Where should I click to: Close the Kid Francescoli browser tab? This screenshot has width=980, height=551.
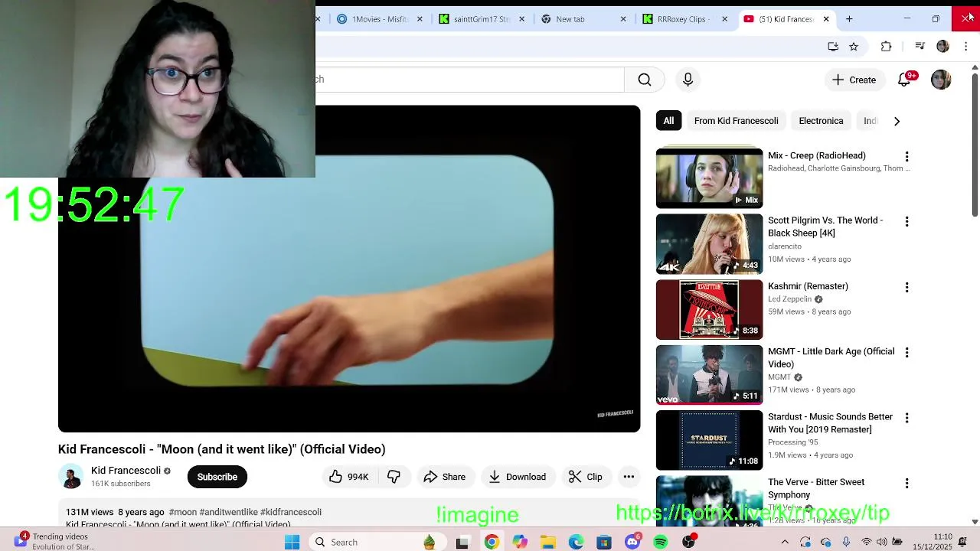(x=826, y=19)
